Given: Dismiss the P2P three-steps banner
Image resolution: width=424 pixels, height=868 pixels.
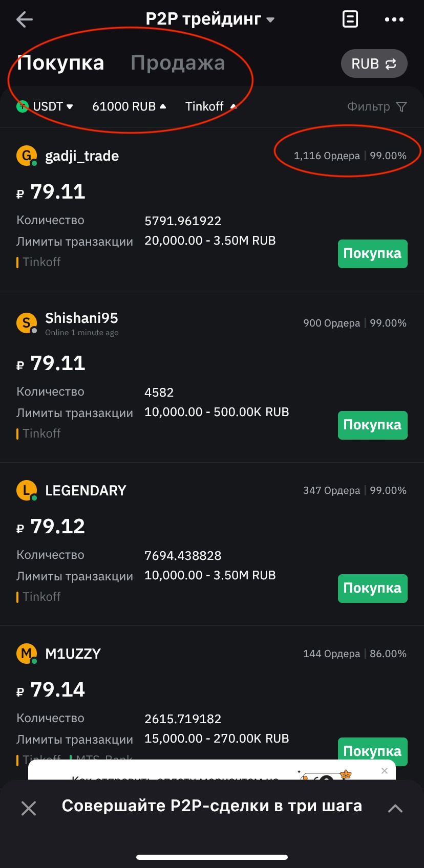Looking at the screenshot, I should (29, 808).
